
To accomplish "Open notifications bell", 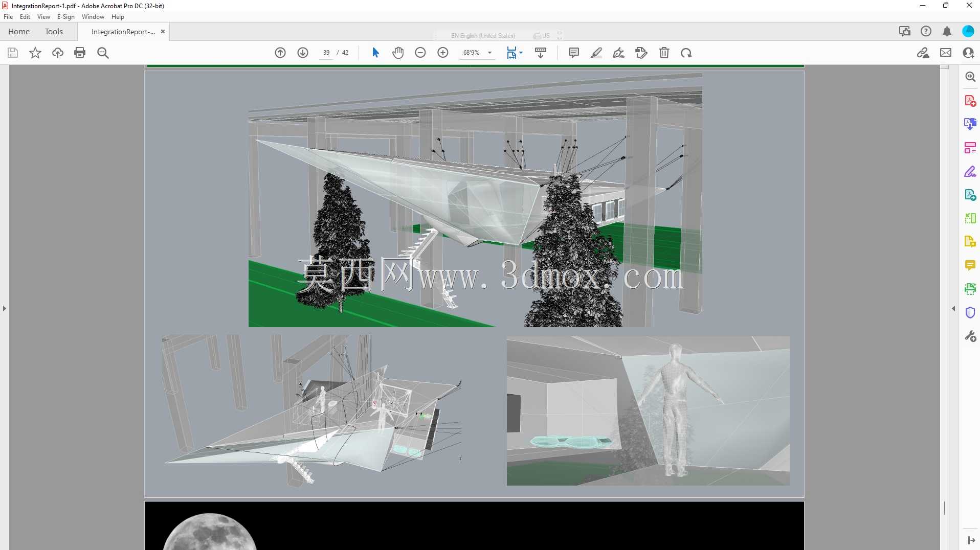I will pyautogui.click(x=947, y=32).
